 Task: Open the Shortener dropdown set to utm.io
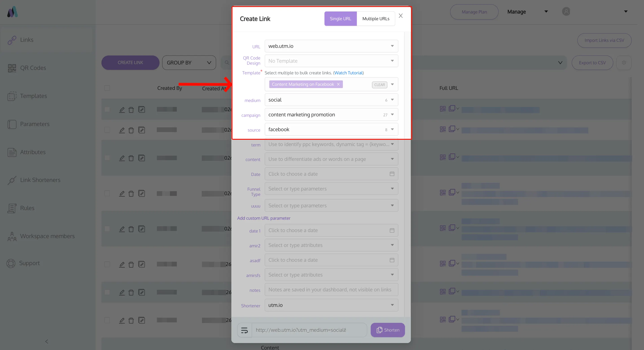[x=392, y=305]
